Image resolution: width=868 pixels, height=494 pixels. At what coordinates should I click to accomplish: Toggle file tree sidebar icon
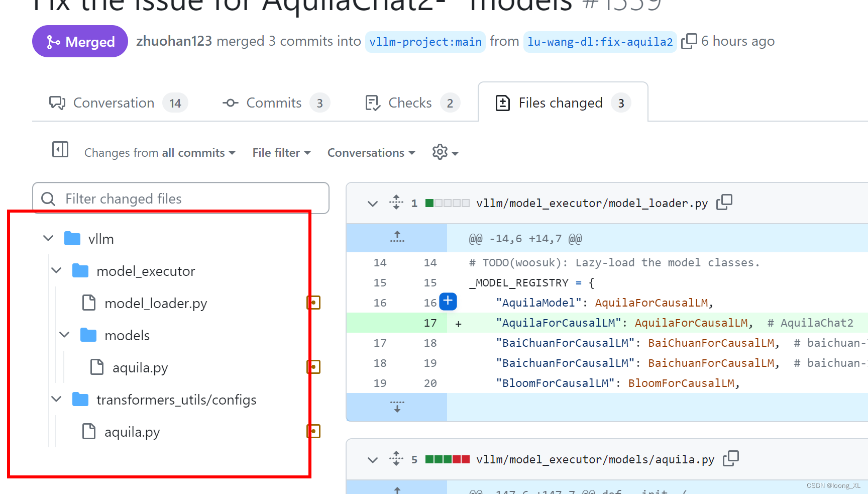(60, 149)
